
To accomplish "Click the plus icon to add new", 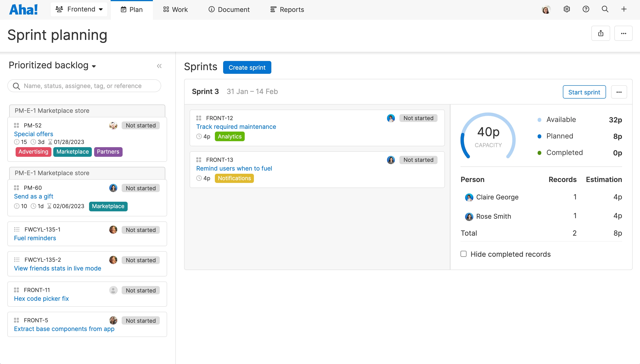I will pyautogui.click(x=624, y=9).
